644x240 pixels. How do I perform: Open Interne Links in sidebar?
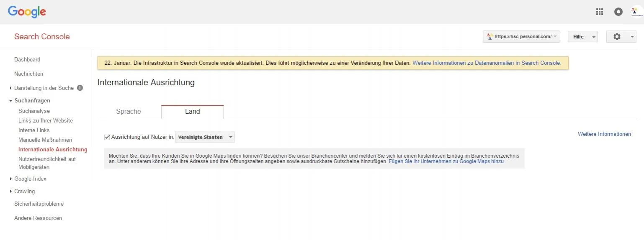coord(34,130)
